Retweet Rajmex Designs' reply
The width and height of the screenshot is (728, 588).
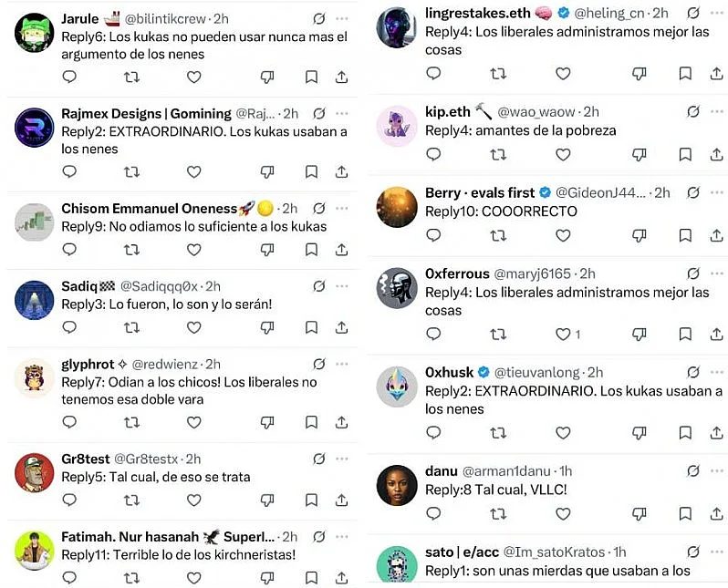click(x=132, y=172)
